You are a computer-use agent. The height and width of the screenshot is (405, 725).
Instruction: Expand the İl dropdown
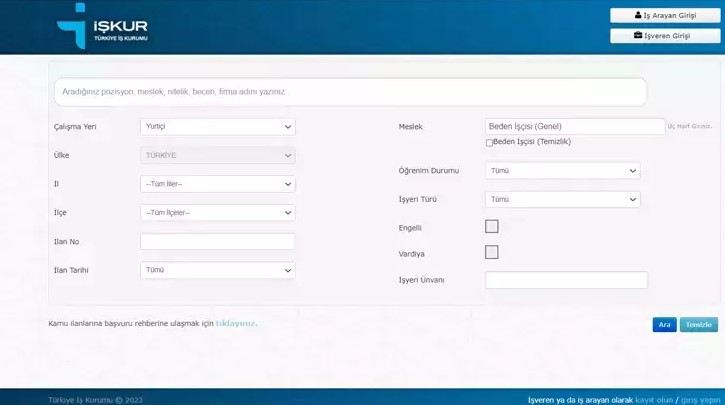coord(218,184)
